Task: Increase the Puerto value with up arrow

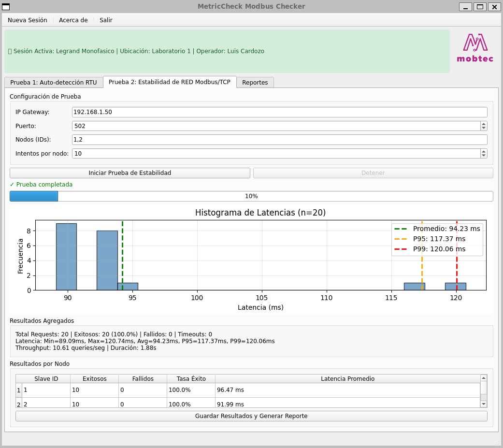Action: pyautogui.click(x=484, y=124)
